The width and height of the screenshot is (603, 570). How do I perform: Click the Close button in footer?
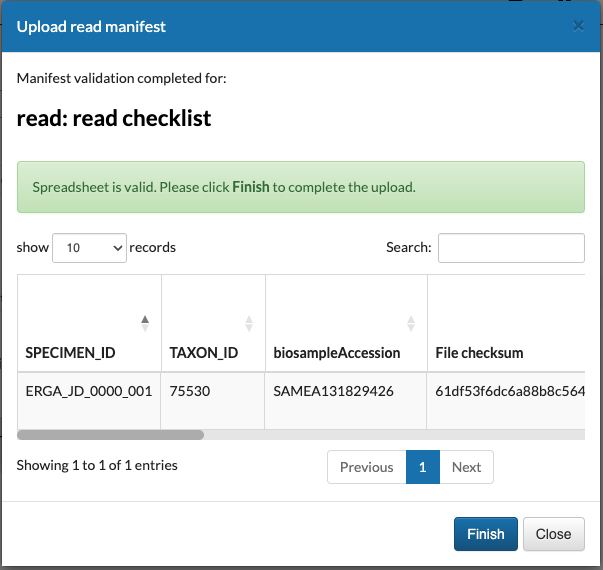click(x=554, y=534)
